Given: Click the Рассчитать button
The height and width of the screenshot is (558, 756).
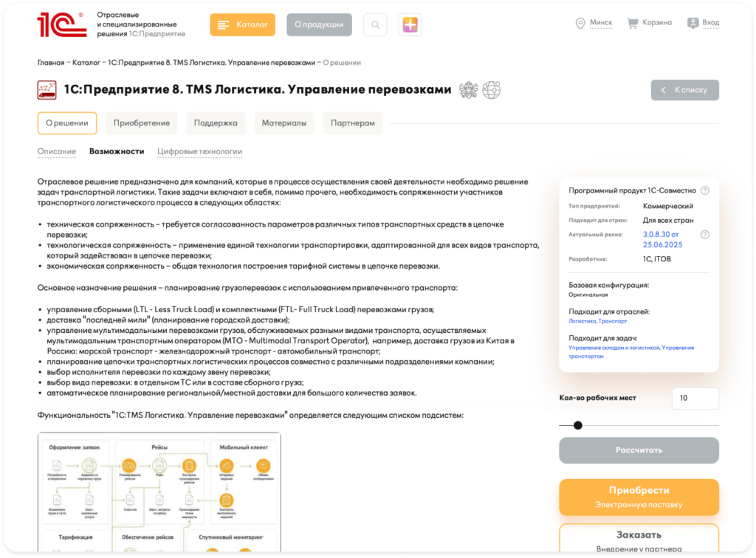Looking at the screenshot, I should tap(639, 450).
